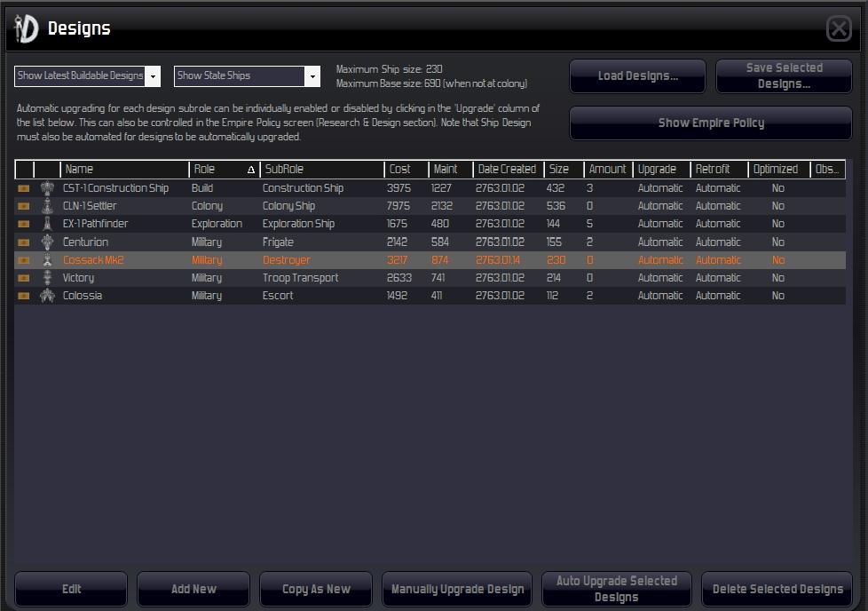868x611 pixels.
Task: Click the Victory troop transport ship icon
Action: click(48, 278)
